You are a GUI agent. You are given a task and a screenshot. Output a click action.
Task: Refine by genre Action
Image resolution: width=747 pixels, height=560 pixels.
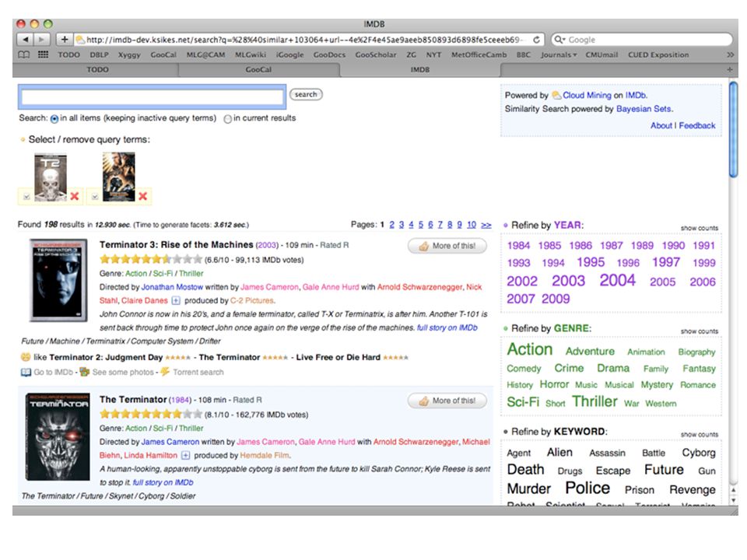click(529, 349)
